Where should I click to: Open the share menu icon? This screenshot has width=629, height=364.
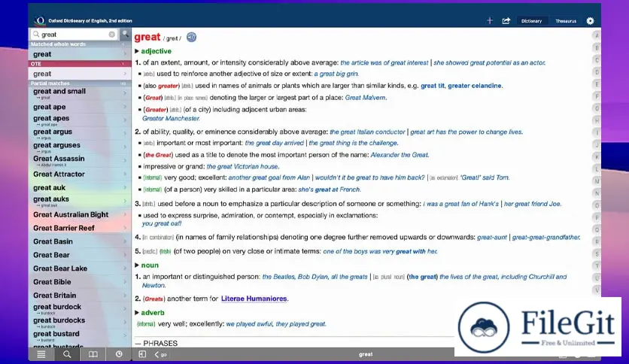(x=506, y=20)
